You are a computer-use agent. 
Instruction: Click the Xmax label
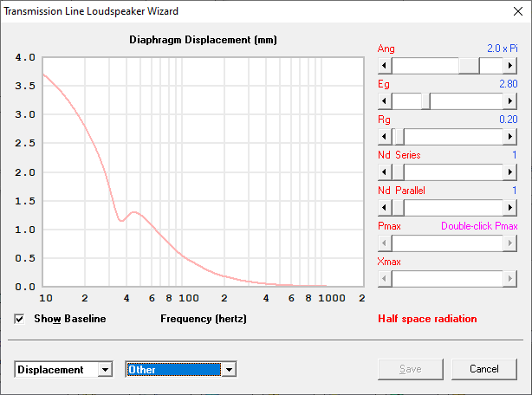click(x=389, y=262)
